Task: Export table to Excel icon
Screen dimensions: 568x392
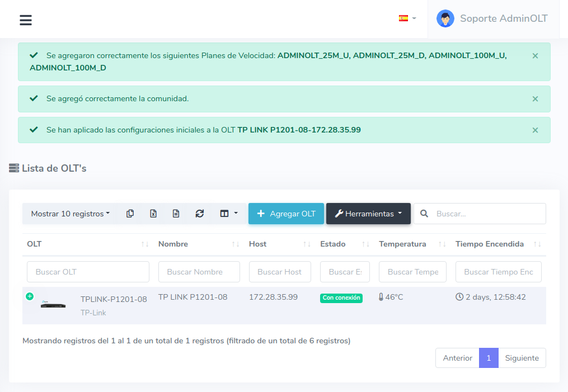Action: click(x=153, y=214)
